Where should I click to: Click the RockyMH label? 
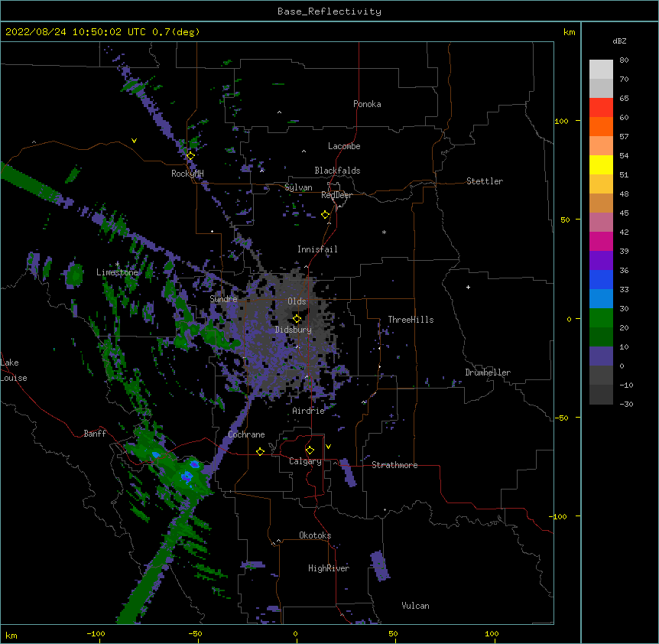(x=187, y=174)
